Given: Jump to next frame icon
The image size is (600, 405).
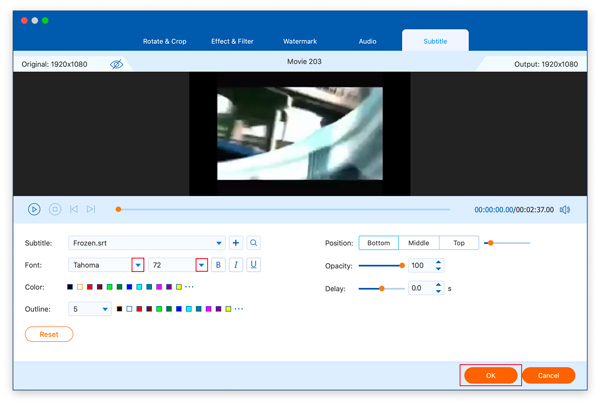Looking at the screenshot, I should click(x=91, y=209).
